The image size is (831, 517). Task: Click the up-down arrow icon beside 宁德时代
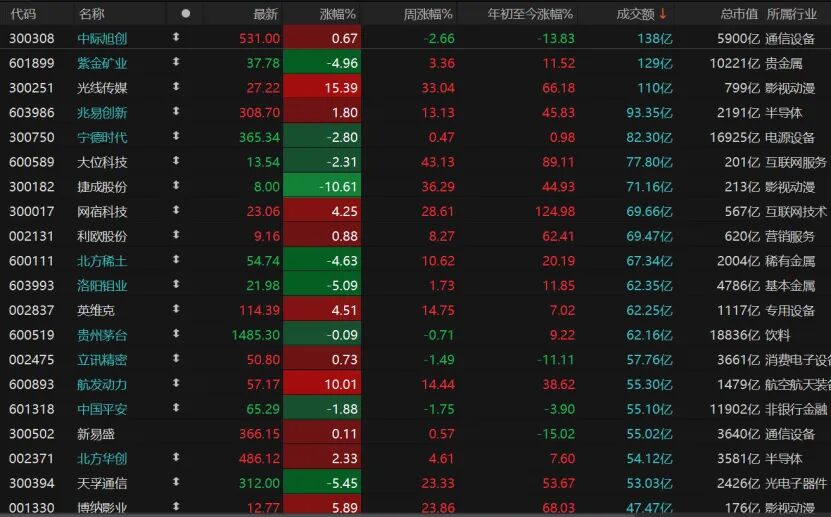177,137
